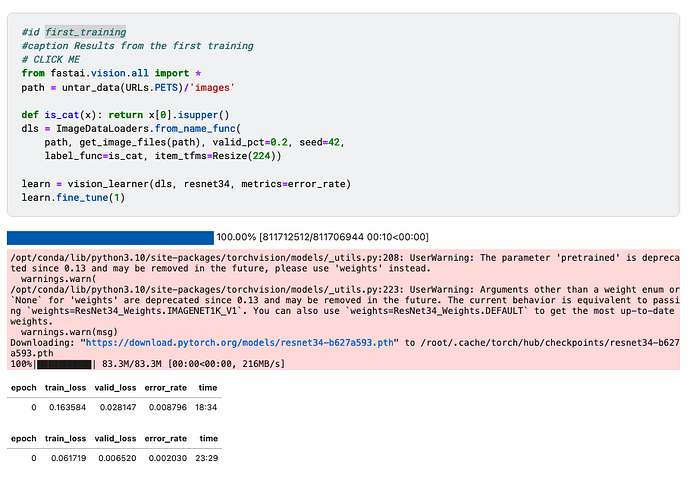This screenshot has width=690, height=477.
Task: Click the caption comment line in code cell
Action: [x=137, y=46]
